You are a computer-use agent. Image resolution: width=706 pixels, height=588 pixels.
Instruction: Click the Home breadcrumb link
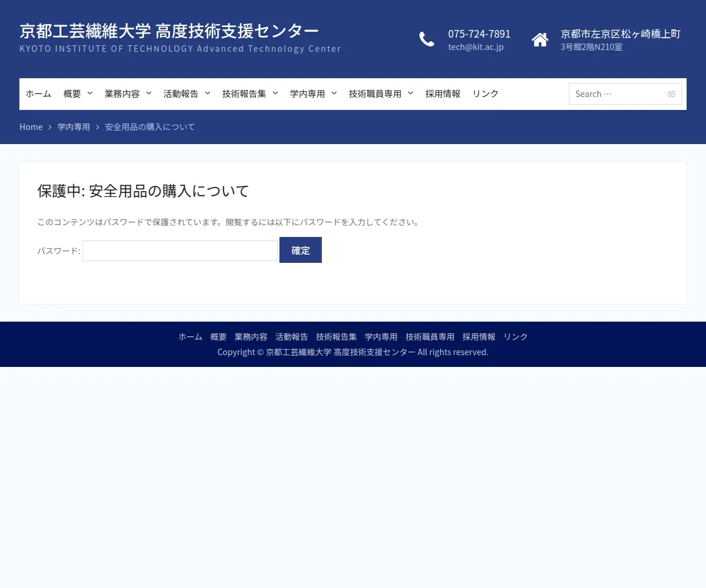(x=31, y=127)
